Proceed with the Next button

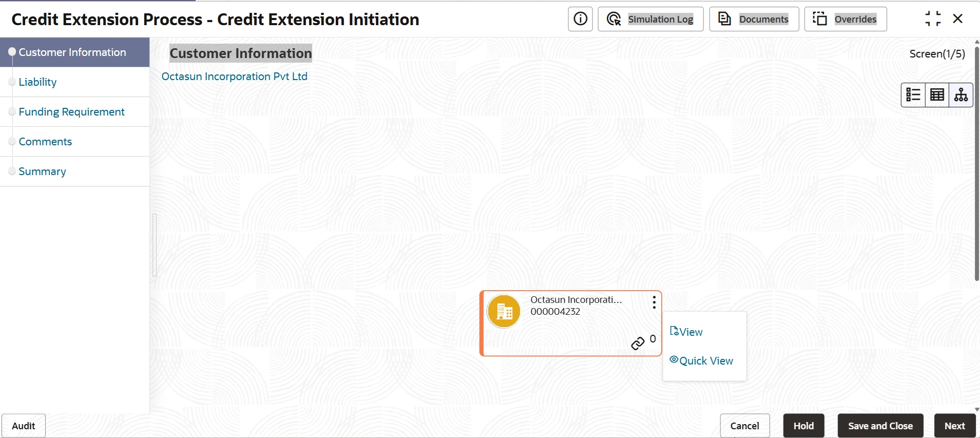tap(954, 426)
